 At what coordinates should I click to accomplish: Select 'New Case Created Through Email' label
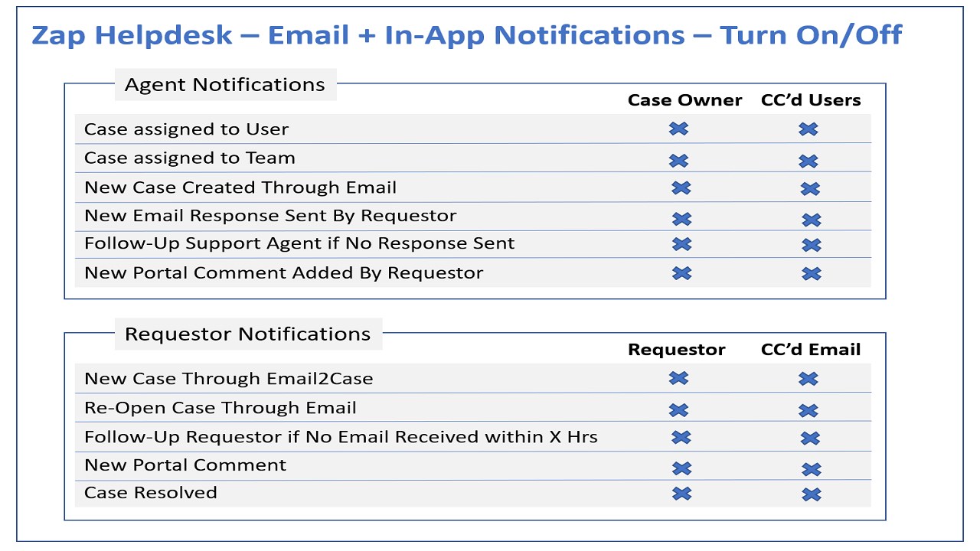pyautogui.click(x=240, y=187)
